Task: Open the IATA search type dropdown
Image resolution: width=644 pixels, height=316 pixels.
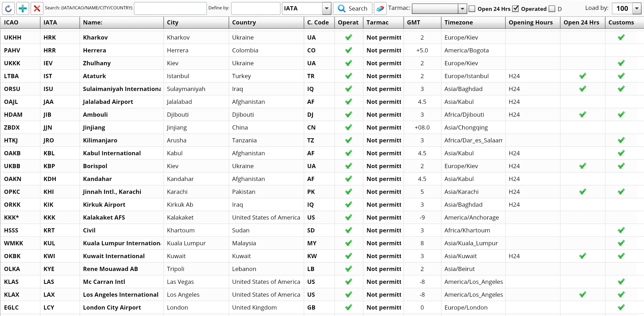Action: point(327,8)
